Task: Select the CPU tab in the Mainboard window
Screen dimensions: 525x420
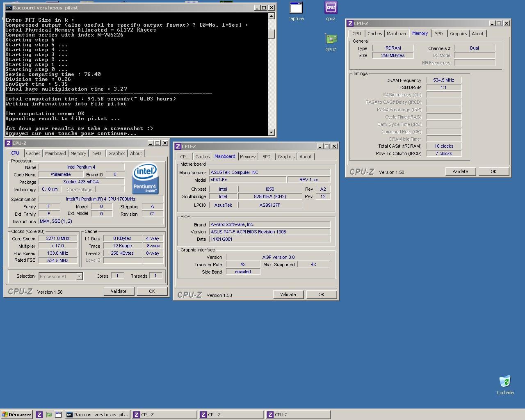Action: pyautogui.click(x=185, y=157)
